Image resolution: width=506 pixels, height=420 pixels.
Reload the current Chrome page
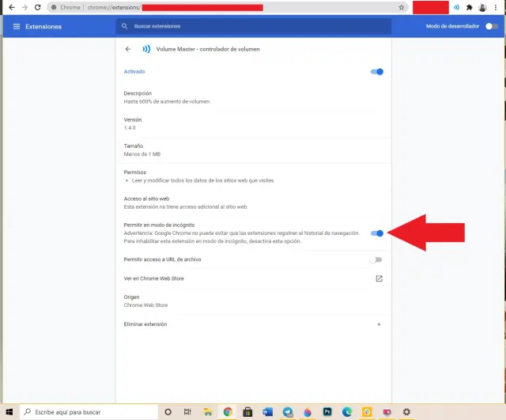pyautogui.click(x=39, y=7)
